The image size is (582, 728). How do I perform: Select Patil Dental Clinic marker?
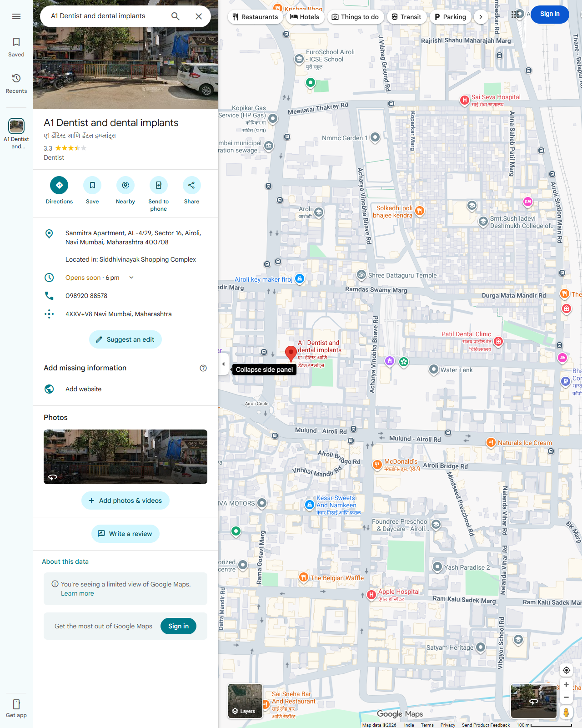pos(498,341)
